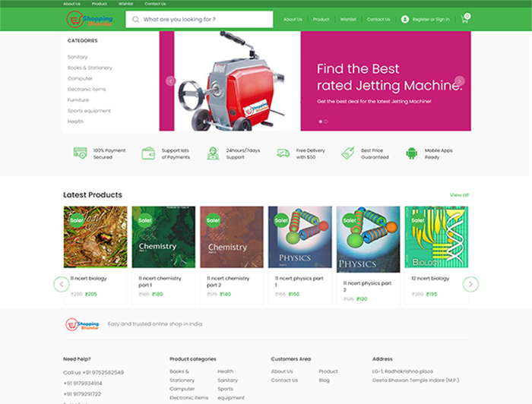Click the search magnifier icon

135,19
